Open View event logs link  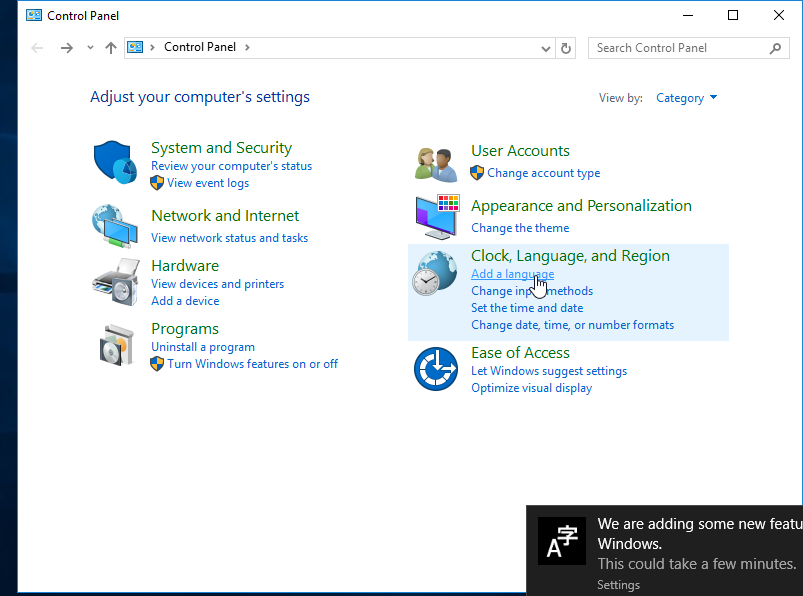pos(208,183)
